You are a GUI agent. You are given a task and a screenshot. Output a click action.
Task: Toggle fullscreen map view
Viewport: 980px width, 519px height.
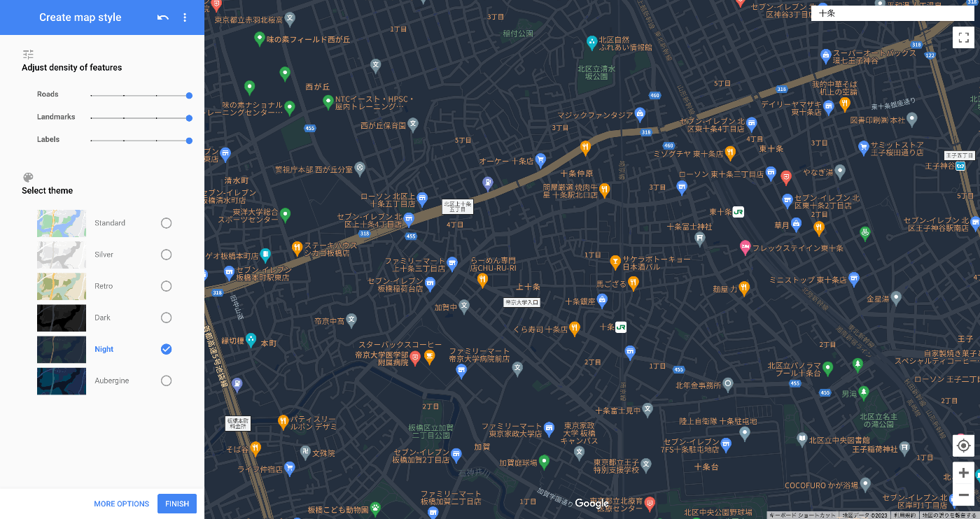click(963, 37)
